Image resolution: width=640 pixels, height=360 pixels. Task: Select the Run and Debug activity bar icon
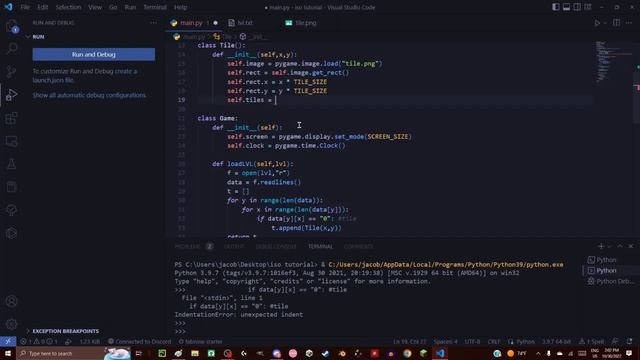[11, 95]
